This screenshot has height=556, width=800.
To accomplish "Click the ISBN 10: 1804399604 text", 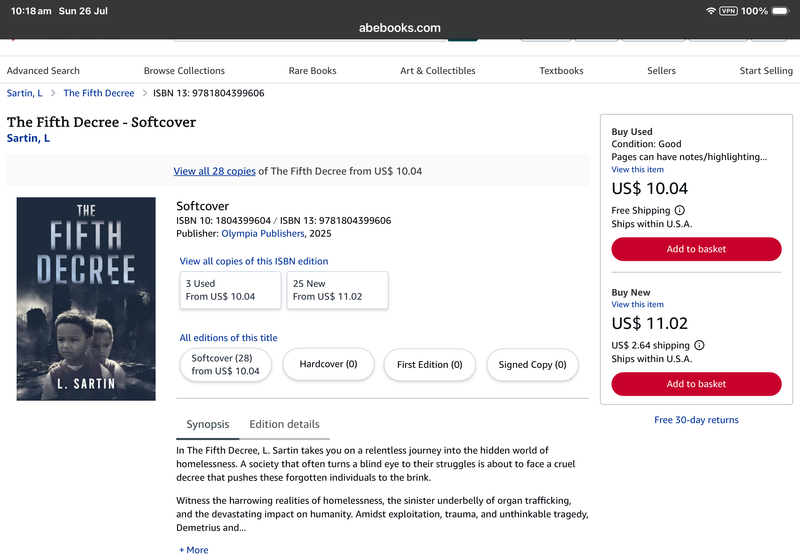I will coord(223,220).
